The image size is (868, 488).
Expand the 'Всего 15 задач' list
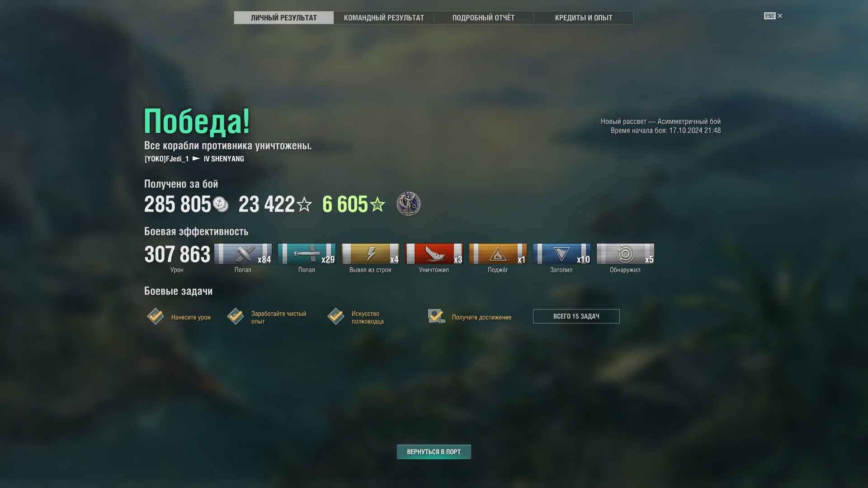[576, 316]
